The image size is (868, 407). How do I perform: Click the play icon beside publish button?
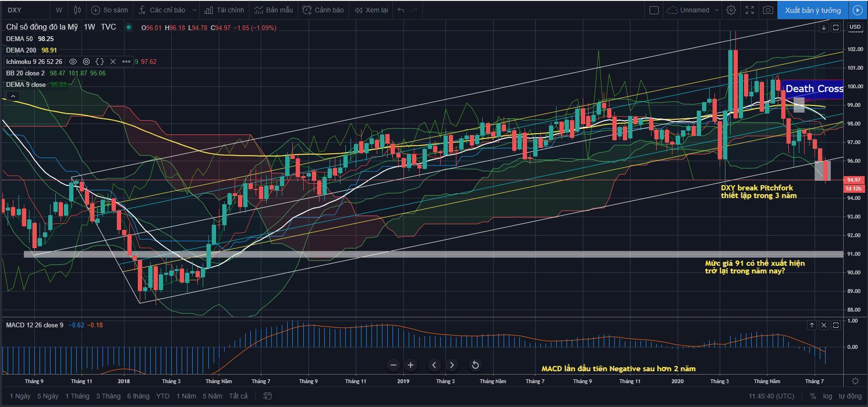857,10
